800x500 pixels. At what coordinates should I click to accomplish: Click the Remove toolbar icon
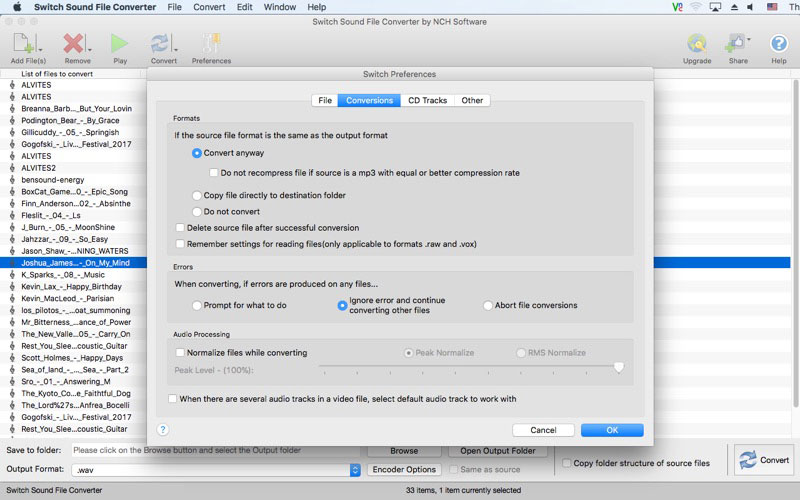(x=73, y=44)
